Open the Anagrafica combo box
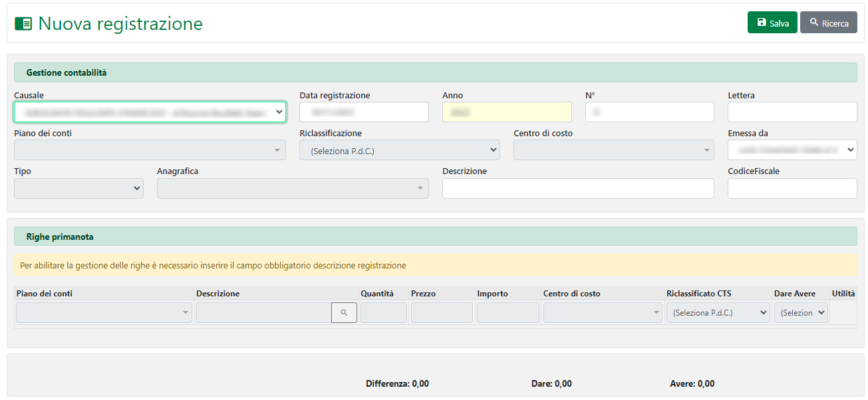This screenshot has height=400, width=868. [293, 188]
